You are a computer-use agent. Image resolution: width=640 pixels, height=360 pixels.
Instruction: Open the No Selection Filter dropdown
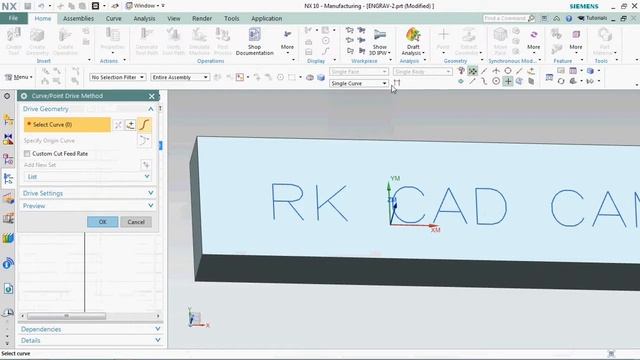[x=118, y=77]
